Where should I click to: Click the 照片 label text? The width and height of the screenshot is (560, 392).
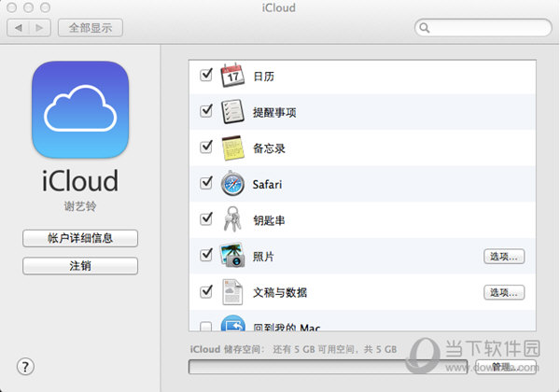pyautogui.click(x=263, y=257)
